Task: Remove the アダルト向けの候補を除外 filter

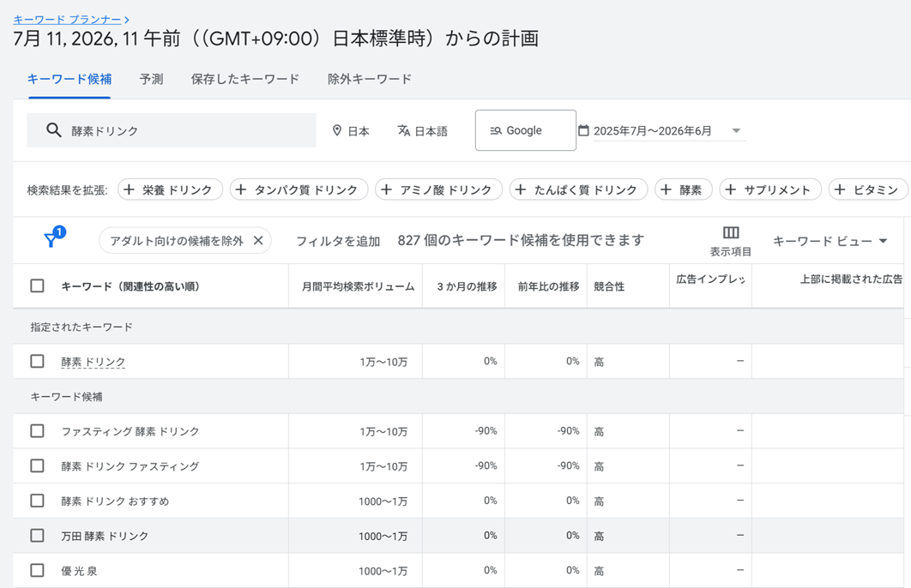Action: pyautogui.click(x=258, y=240)
